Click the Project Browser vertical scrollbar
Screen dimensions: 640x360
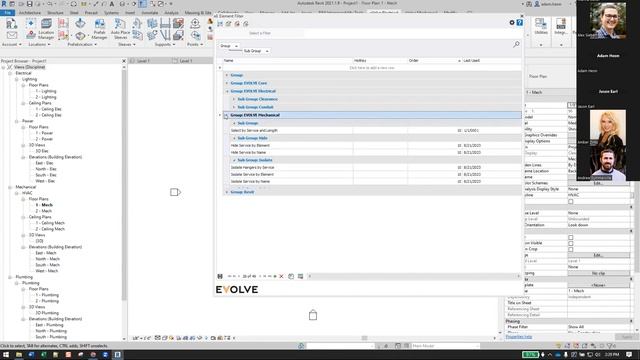pos(124,184)
